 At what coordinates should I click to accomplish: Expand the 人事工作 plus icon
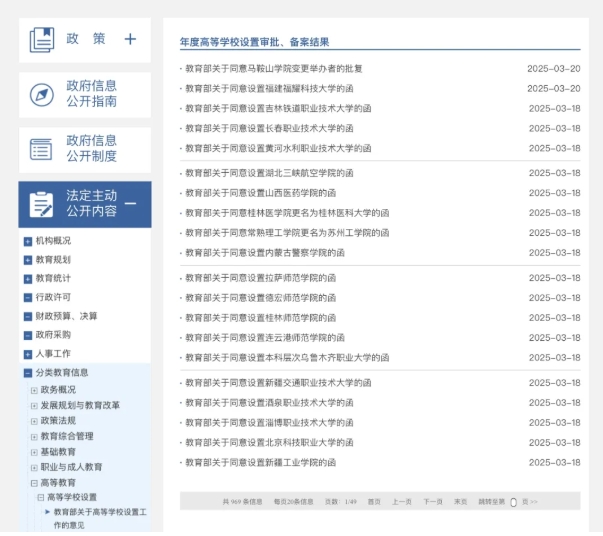28,354
